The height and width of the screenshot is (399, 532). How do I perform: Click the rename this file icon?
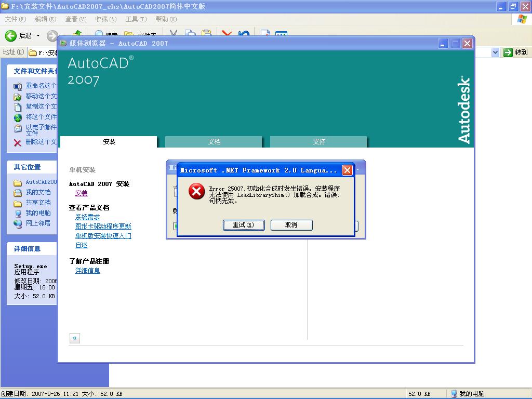(x=18, y=87)
